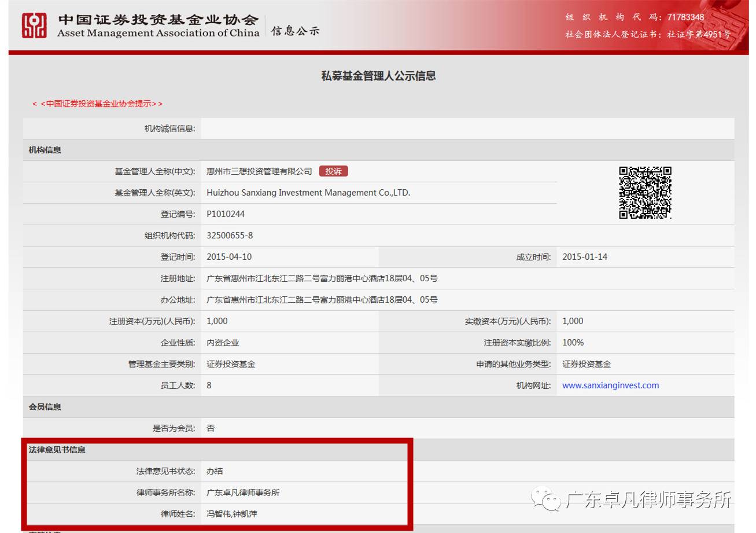This screenshot has width=756, height=533.
Task: Click the 社会团体法人登记证书 header text
Action: pyautogui.click(x=648, y=34)
